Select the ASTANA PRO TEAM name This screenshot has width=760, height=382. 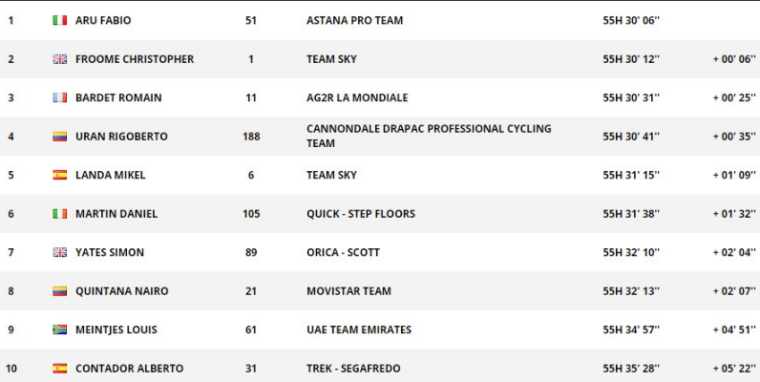tap(354, 20)
